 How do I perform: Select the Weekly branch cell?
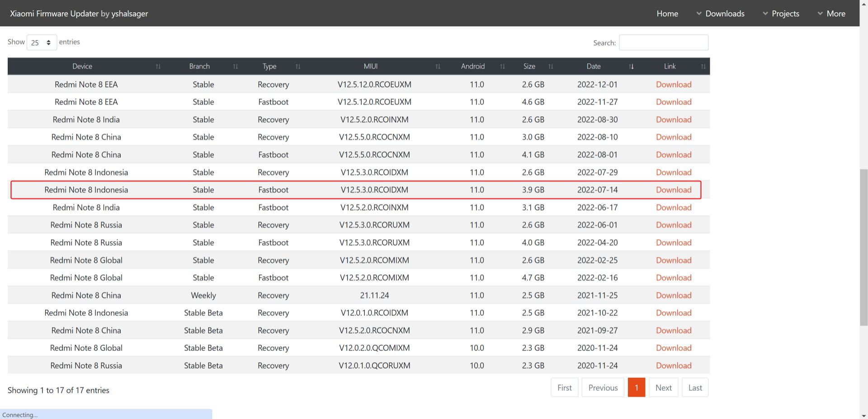(203, 295)
